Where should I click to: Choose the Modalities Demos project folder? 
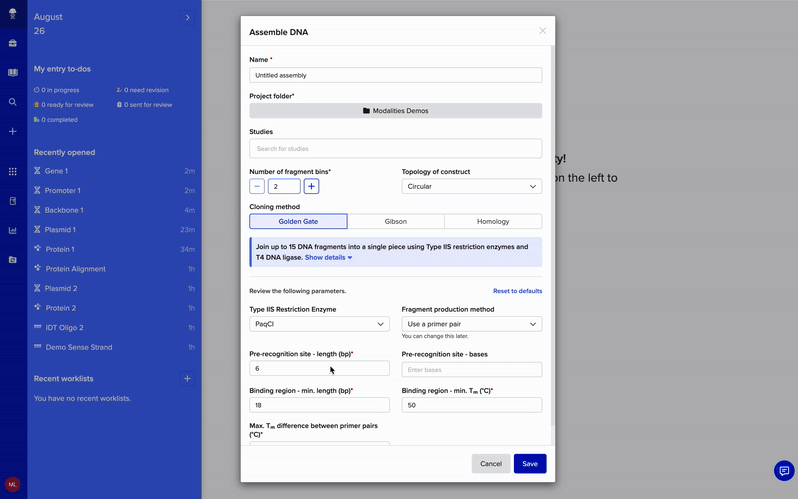coord(395,110)
